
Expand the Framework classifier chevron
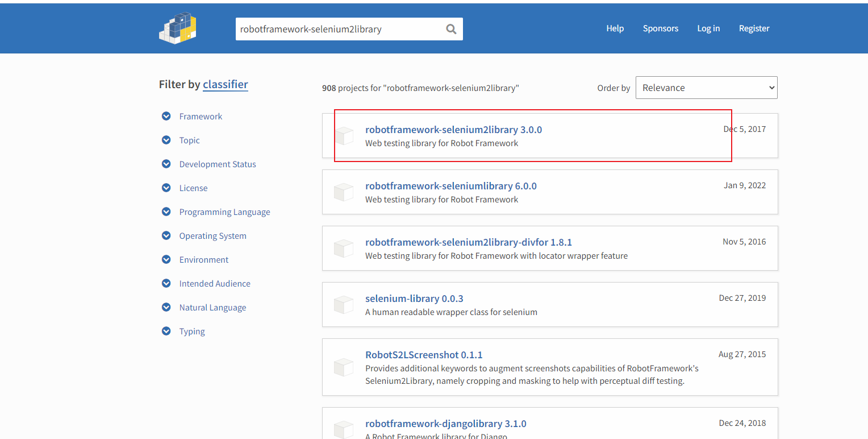pos(166,116)
